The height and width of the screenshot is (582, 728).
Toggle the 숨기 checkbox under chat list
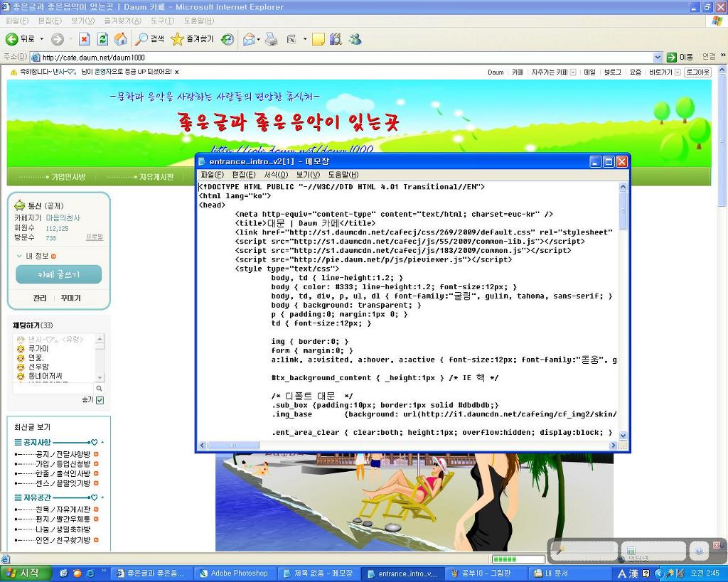(100, 400)
